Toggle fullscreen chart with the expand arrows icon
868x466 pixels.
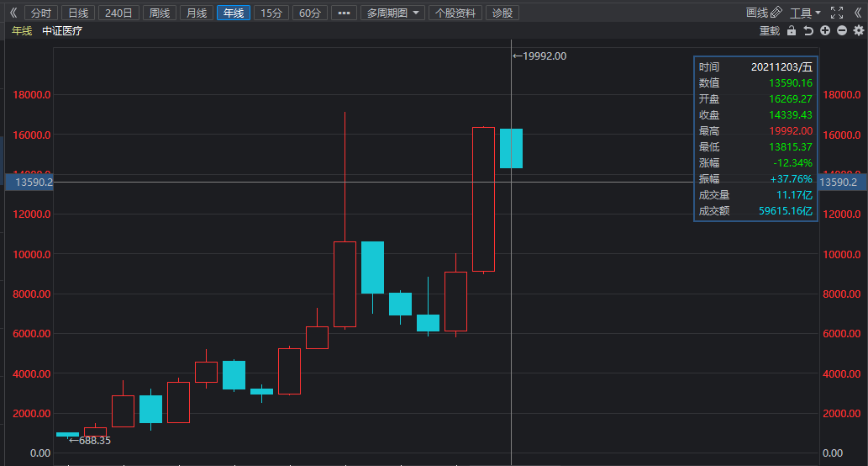pos(837,13)
